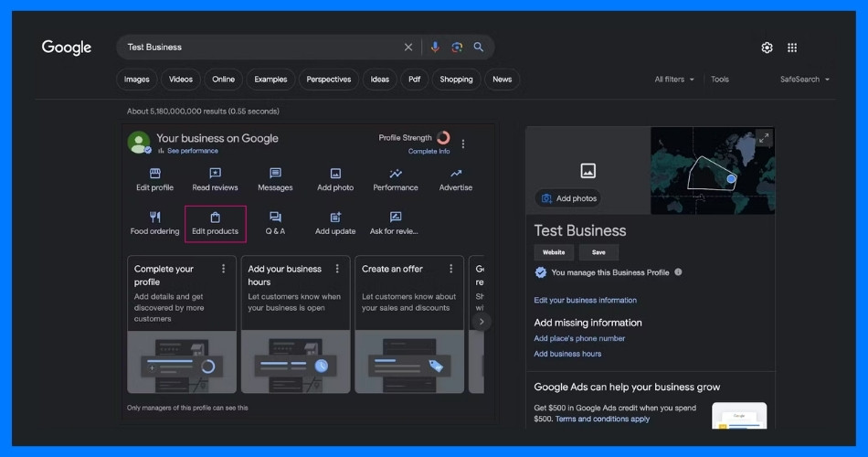Open options menu on Add your business hours card
This screenshot has width=868, height=457.
tap(337, 269)
